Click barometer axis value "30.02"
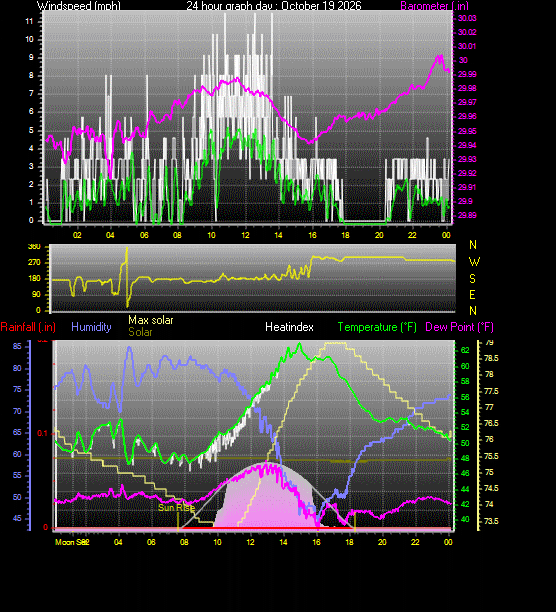 coord(467,32)
